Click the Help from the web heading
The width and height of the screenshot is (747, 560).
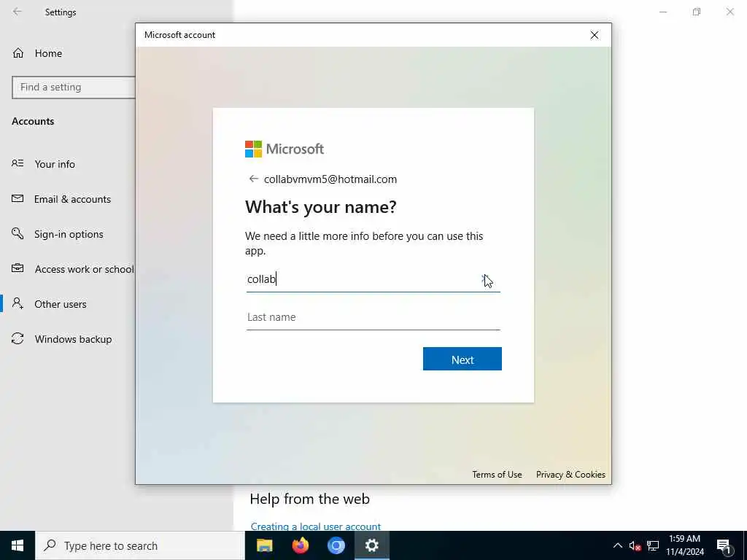(309, 499)
